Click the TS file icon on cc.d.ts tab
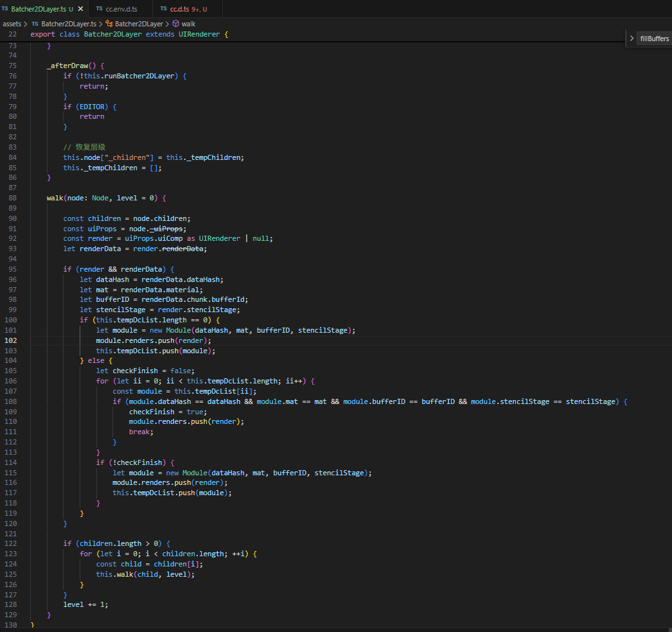The height and width of the screenshot is (632, 672). coord(164,9)
